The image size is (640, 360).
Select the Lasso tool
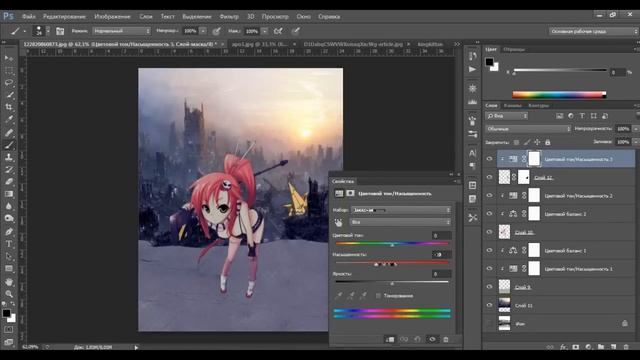(x=9, y=82)
